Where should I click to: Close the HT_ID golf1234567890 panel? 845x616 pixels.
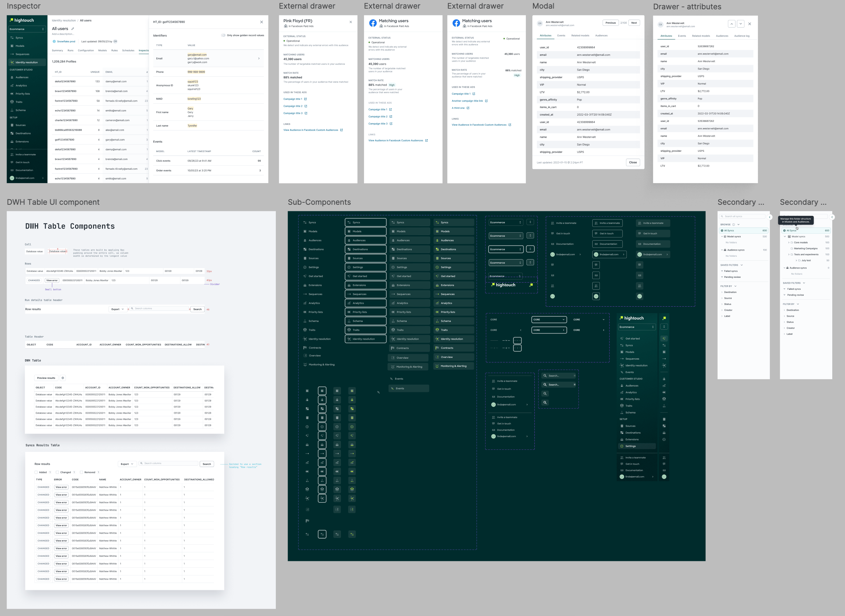261,22
